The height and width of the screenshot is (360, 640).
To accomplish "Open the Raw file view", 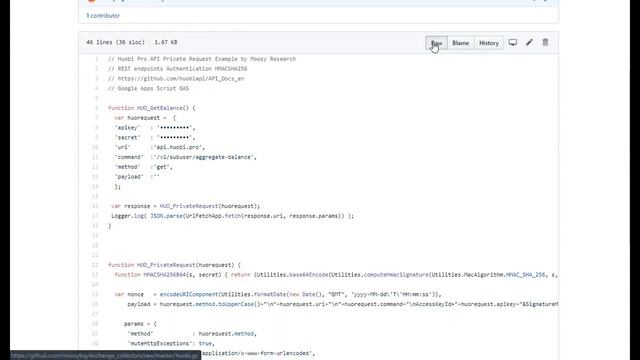I will click(436, 43).
